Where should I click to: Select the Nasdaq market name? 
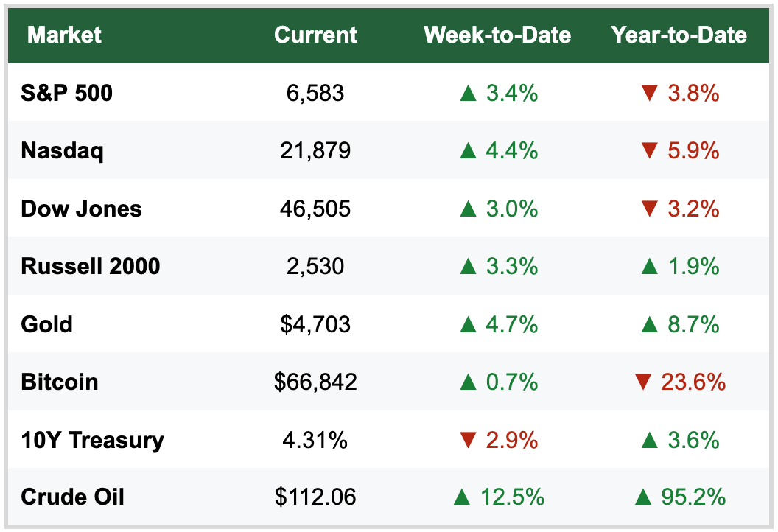tap(63, 151)
